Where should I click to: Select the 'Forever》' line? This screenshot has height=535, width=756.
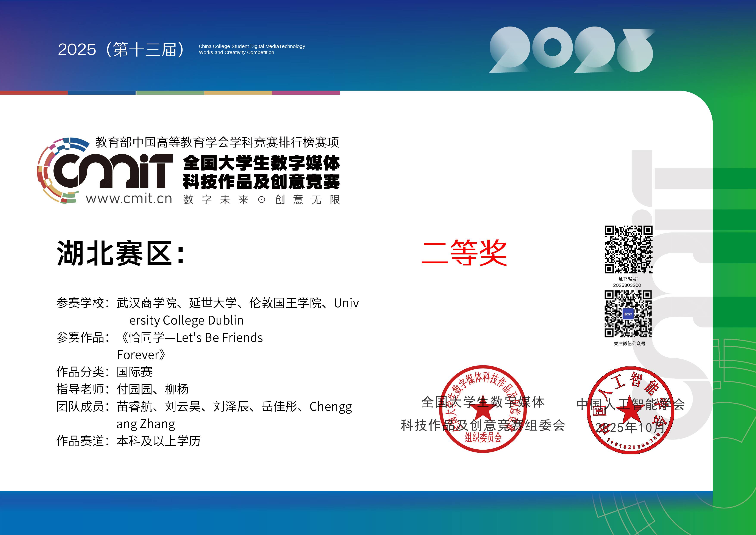click(141, 355)
